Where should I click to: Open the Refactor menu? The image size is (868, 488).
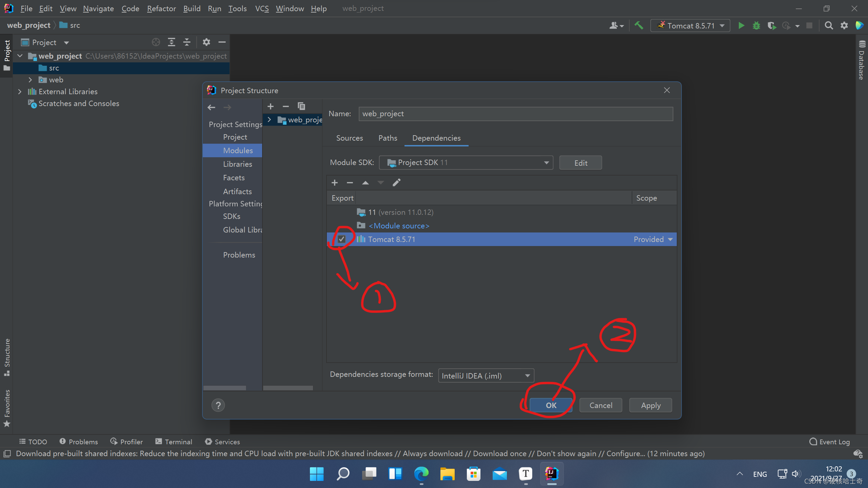pyautogui.click(x=161, y=8)
